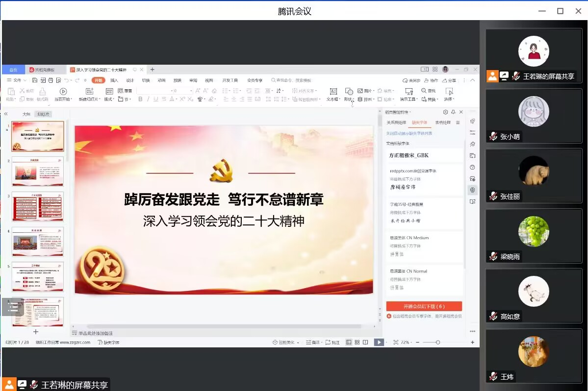Viewport: 588px width, 391px height.
Task: Click the 当页开始 slideshow play icon
Action: [63, 92]
